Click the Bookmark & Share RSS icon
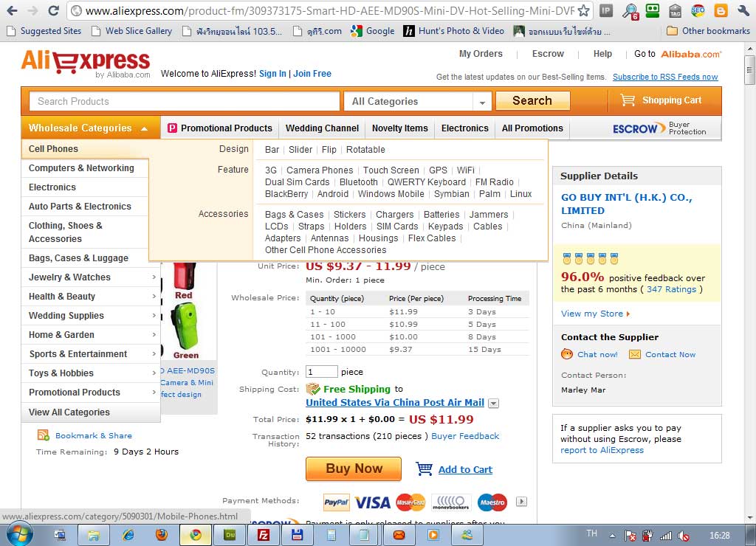The width and height of the screenshot is (756, 546). 44,435
